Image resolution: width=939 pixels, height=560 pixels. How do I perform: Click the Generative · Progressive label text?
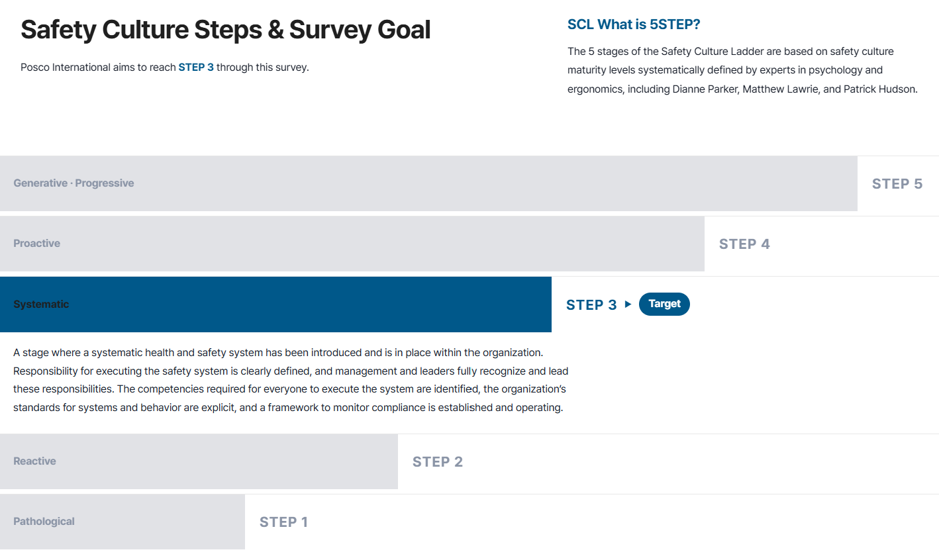click(x=74, y=183)
